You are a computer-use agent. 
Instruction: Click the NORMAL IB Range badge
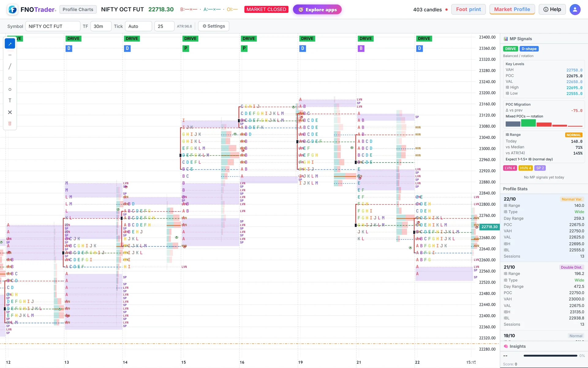(x=574, y=135)
